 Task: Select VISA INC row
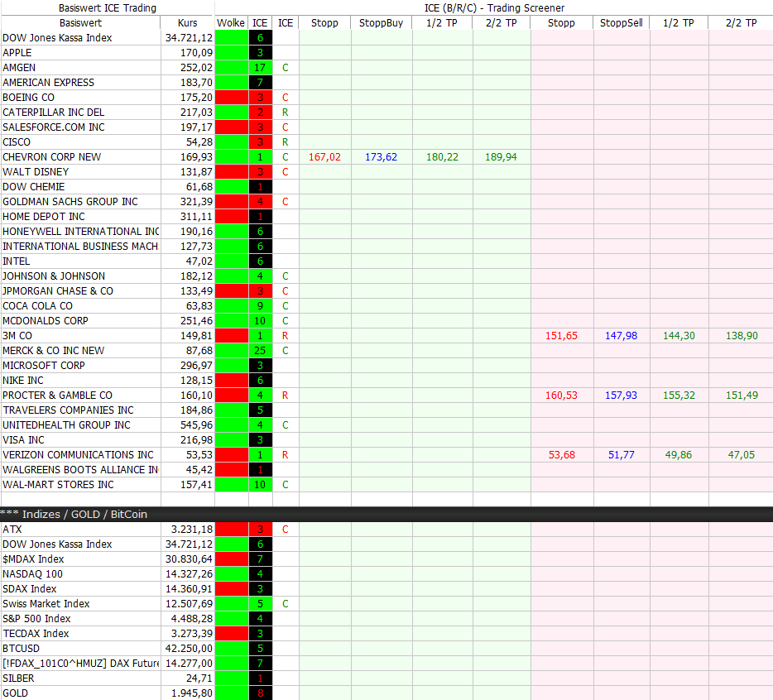pos(23,439)
